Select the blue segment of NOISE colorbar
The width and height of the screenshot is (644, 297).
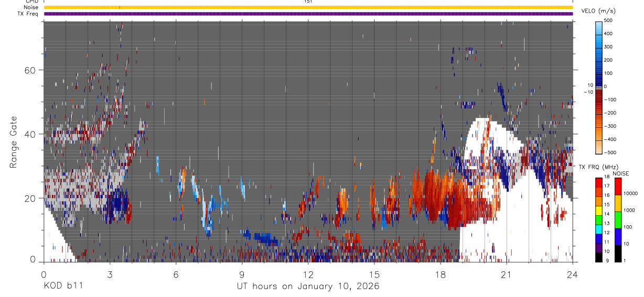[x=618, y=237]
